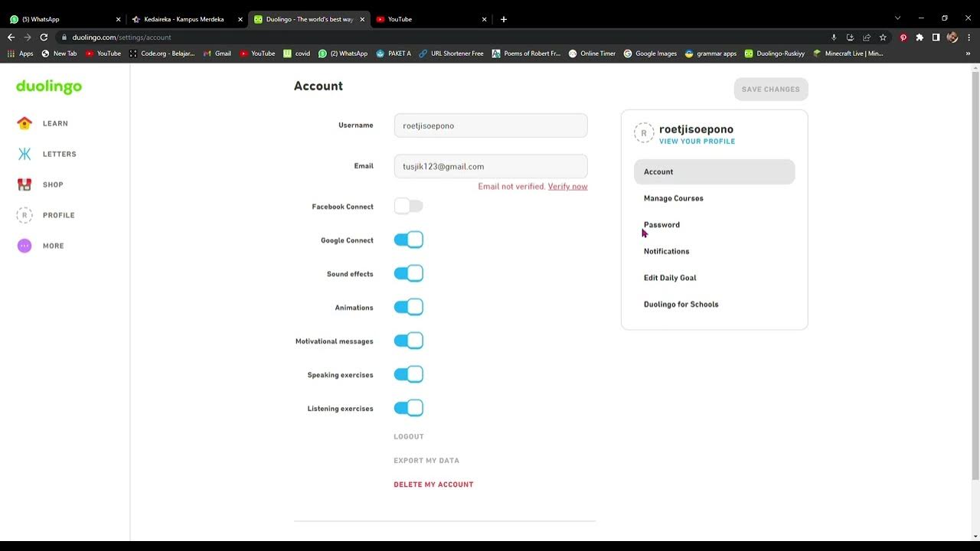980x551 pixels.
Task: Click the duolingo logo
Action: point(49,86)
